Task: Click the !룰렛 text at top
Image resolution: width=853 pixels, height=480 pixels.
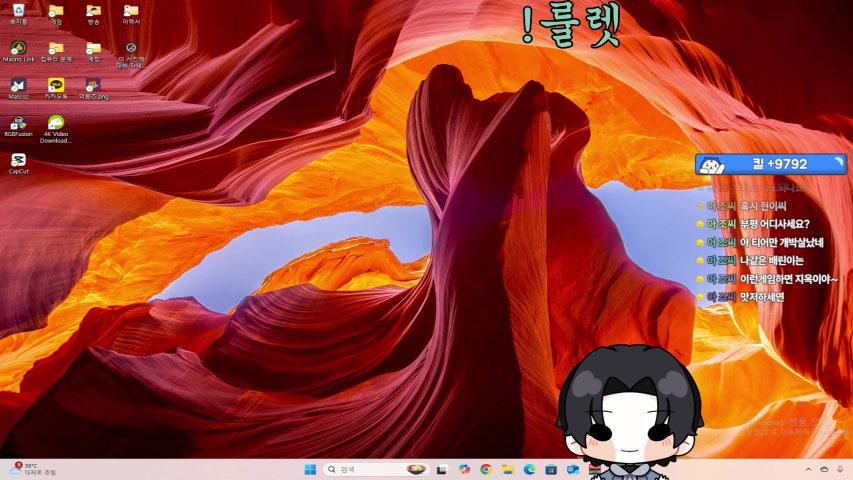Action: 571,24
